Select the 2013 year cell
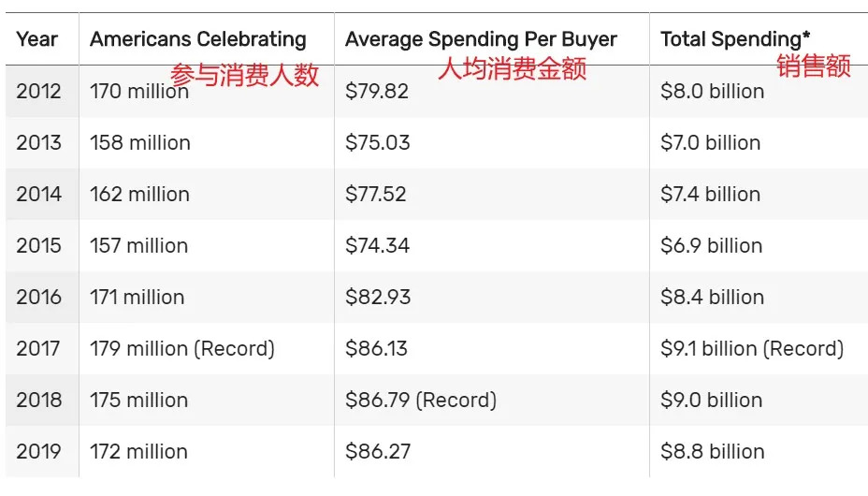Screen dimensions: 868x496 coord(38,143)
